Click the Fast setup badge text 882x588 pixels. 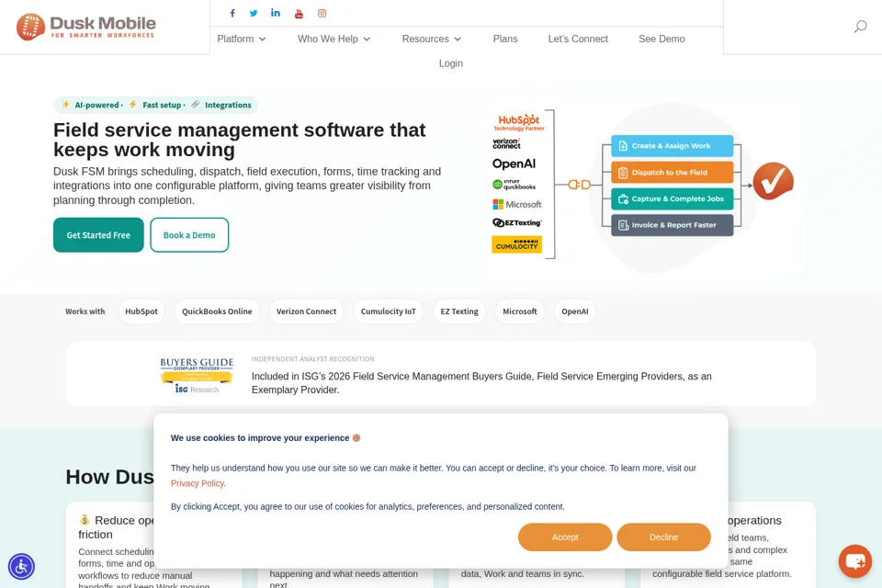162,106
